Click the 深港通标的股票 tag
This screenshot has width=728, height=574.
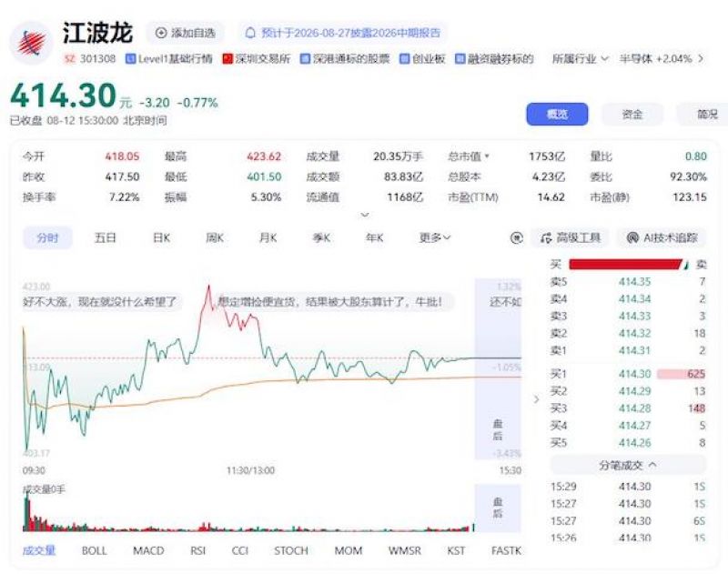click(345, 59)
